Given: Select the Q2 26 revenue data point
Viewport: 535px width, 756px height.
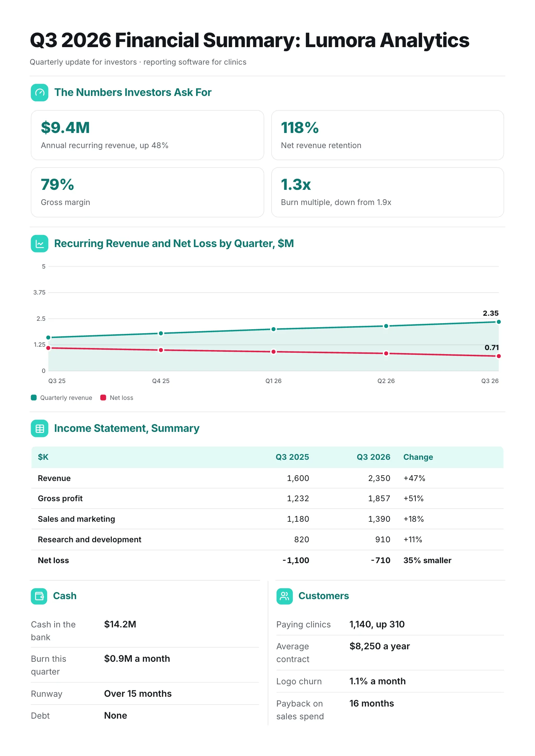Looking at the screenshot, I should tap(386, 326).
